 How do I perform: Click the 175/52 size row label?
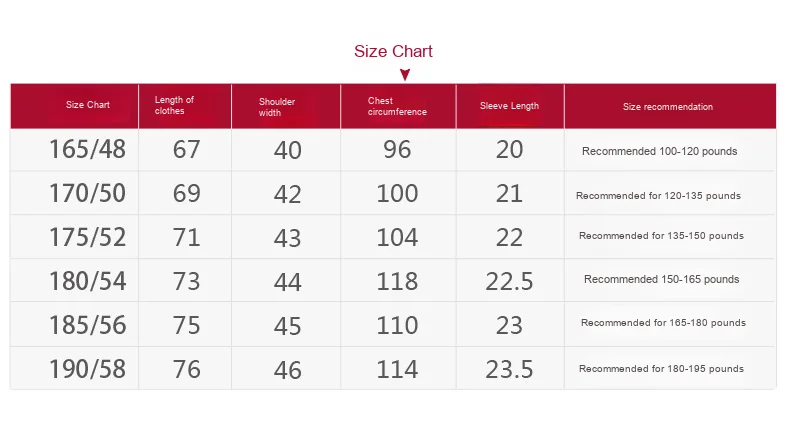tap(88, 237)
